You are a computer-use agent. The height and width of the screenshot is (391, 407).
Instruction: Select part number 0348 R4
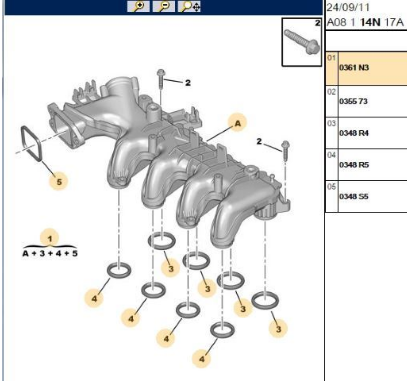(x=354, y=133)
